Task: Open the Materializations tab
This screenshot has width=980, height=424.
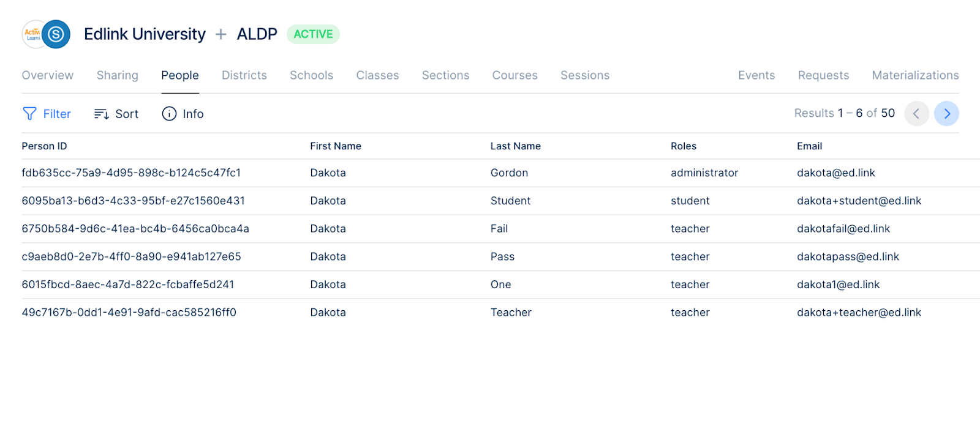Action: pos(916,75)
